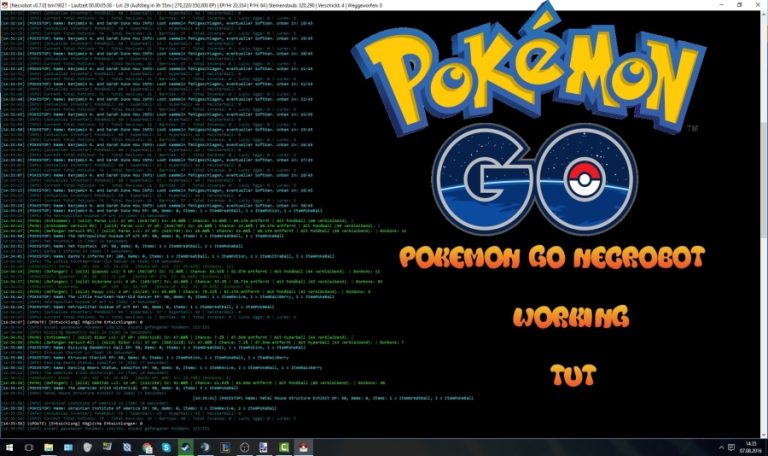Show hidden system tray icons
The image size is (768, 456).
721,448
